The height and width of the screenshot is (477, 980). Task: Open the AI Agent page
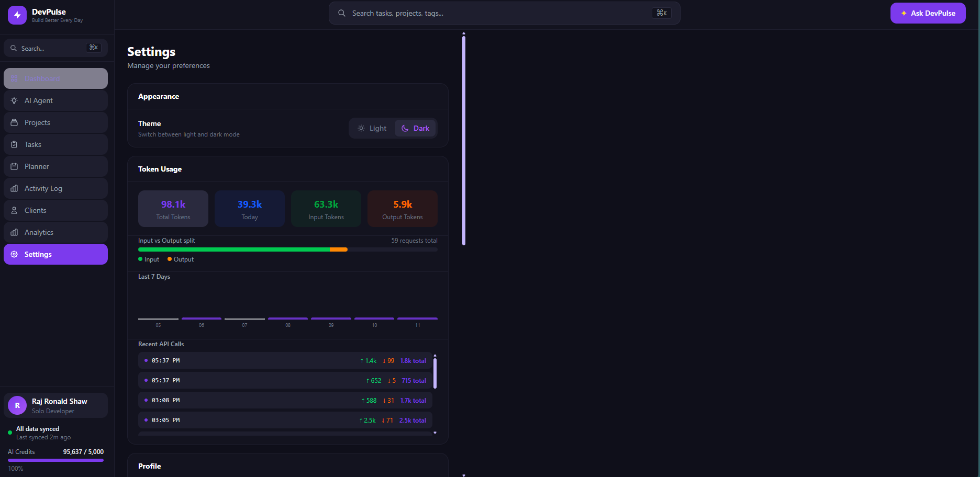click(55, 100)
